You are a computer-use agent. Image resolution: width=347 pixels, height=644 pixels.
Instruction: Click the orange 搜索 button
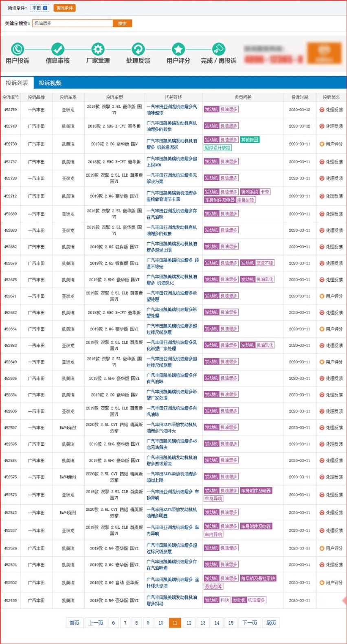[x=122, y=23]
